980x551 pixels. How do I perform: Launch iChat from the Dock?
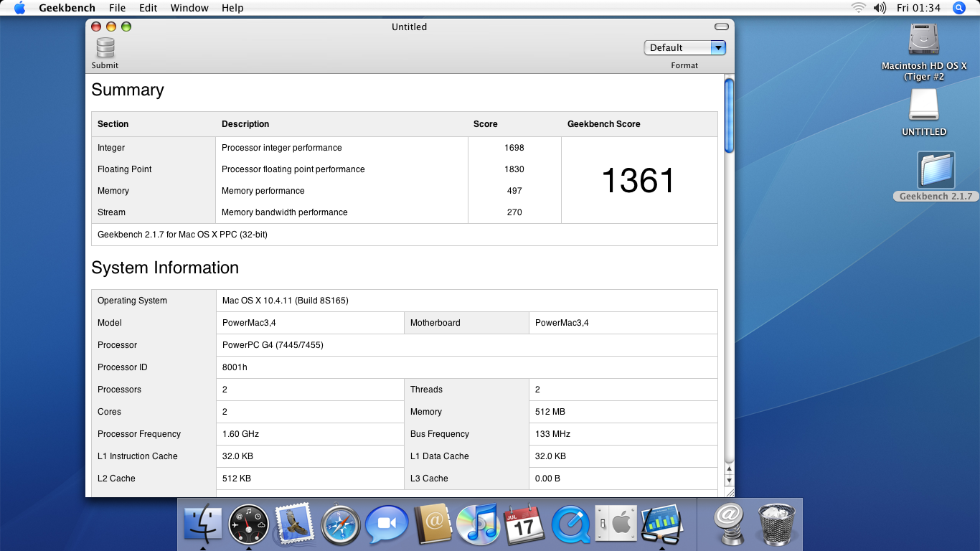pyautogui.click(x=387, y=525)
